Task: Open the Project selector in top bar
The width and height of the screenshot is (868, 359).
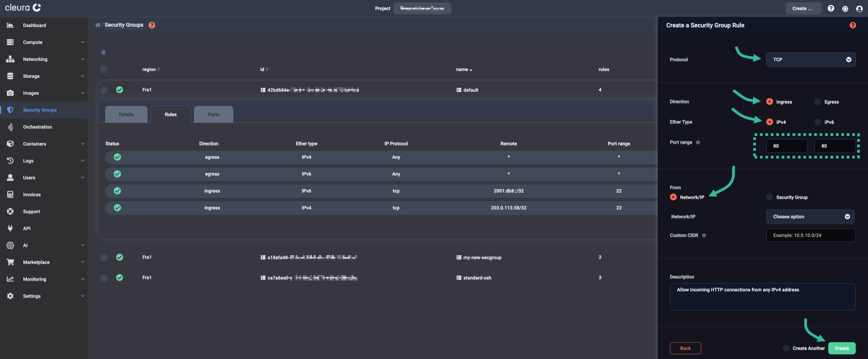Action: click(x=422, y=9)
